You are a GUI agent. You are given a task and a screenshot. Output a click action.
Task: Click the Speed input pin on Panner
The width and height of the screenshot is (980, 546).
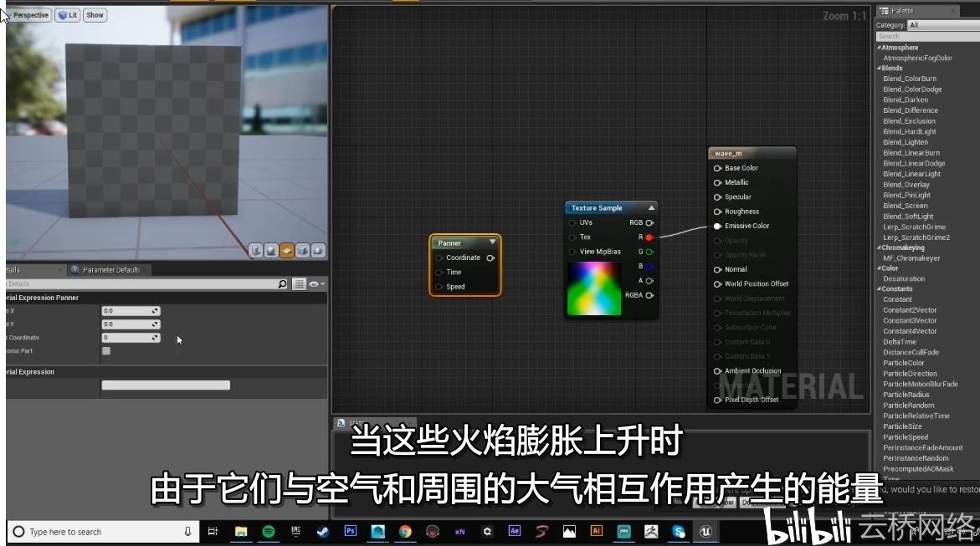(439, 287)
